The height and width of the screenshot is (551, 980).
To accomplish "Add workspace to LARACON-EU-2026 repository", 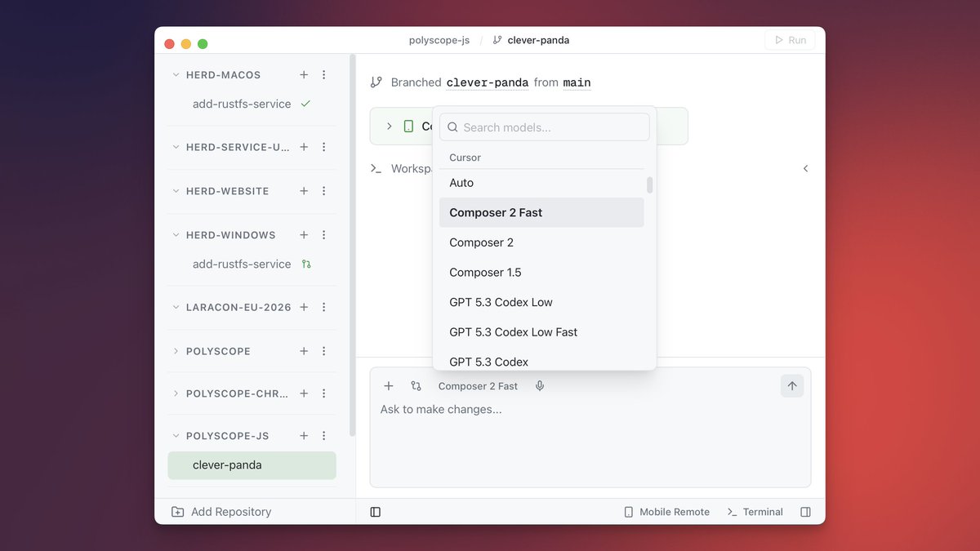I will click(x=304, y=307).
